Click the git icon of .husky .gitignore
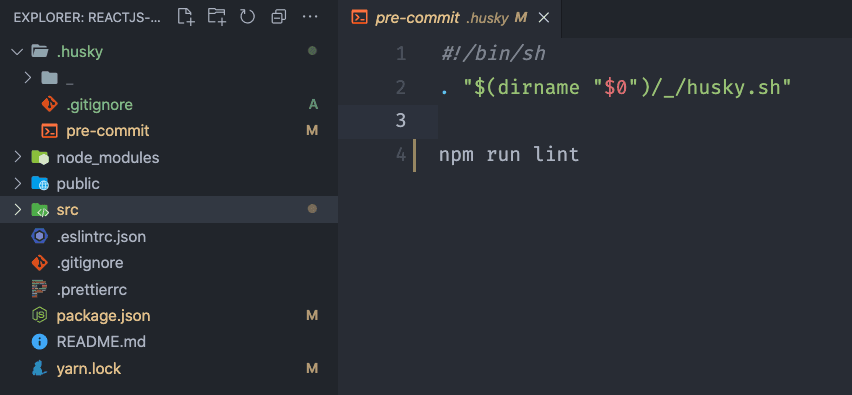This screenshot has width=852, height=395. pyautogui.click(x=49, y=104)
